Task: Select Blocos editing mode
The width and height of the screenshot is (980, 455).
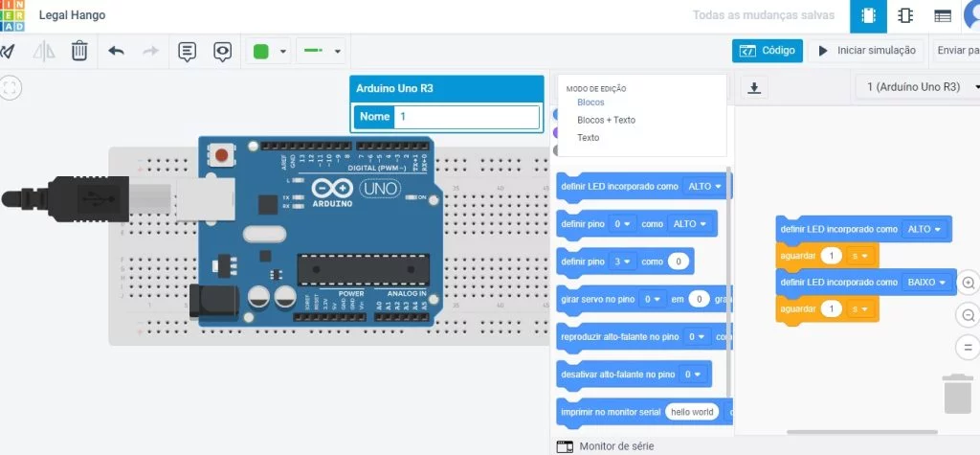Action: pos(590,102)
